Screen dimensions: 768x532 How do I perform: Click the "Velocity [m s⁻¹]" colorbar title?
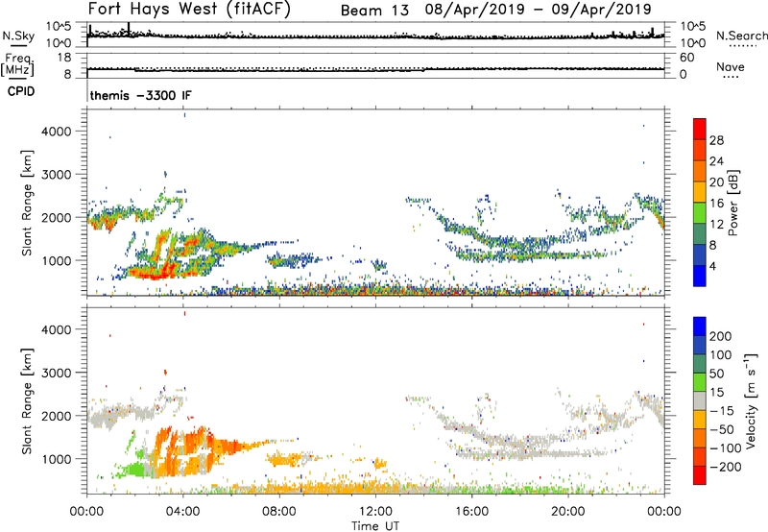pos(751,401)
